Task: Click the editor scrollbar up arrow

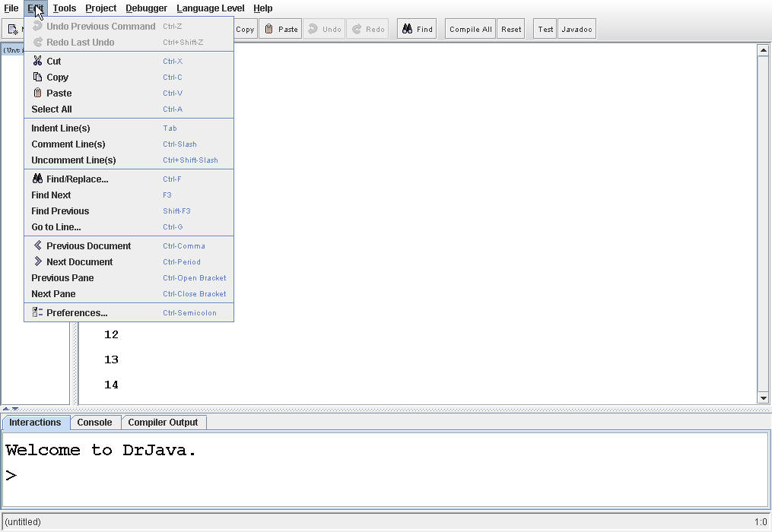Action: pyautogui.click(x=763, y=50)
